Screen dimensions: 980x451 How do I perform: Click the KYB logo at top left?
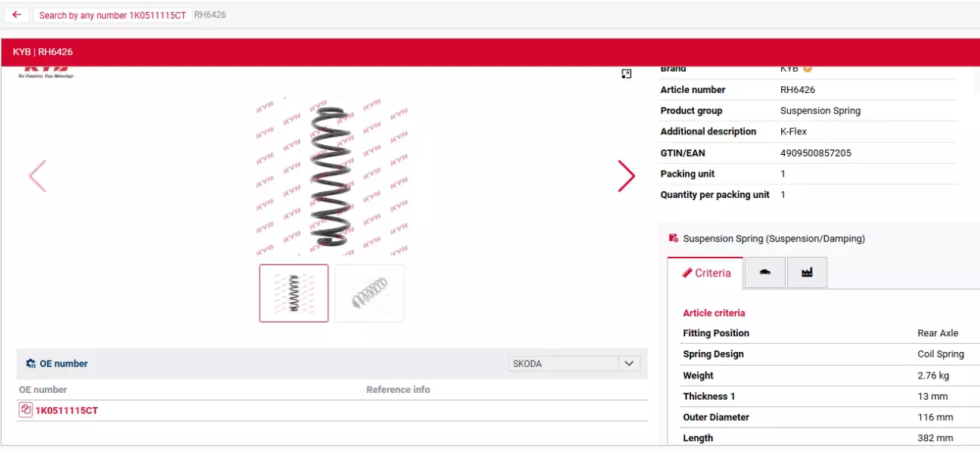click(45, 72)
